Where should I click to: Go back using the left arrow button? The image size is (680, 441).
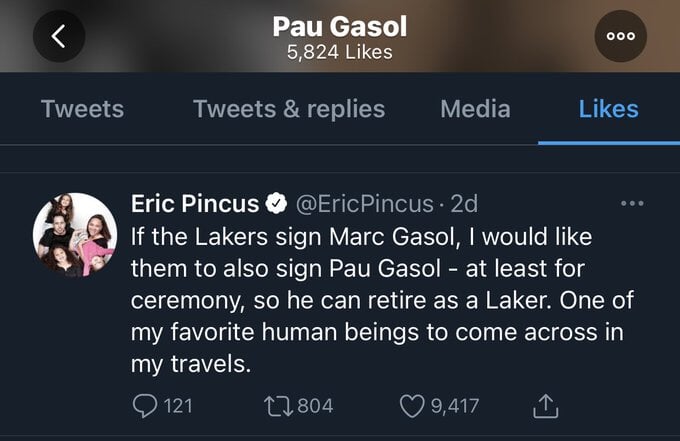pyautogui.click(x=59, y=36)
